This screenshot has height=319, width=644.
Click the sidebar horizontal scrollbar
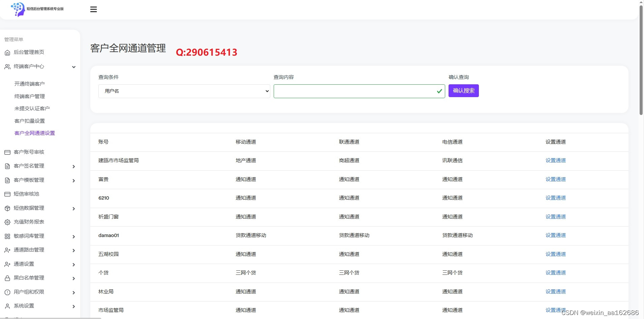pos(51,318)
